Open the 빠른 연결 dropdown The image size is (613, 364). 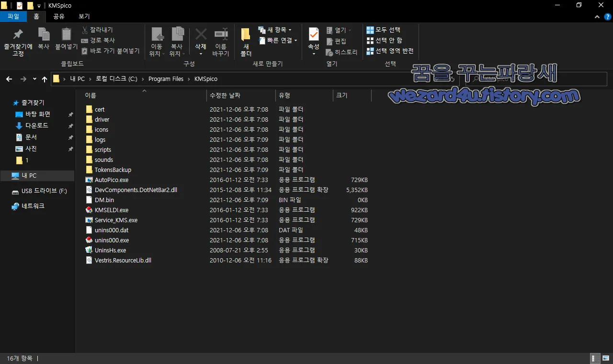[278, 40]
